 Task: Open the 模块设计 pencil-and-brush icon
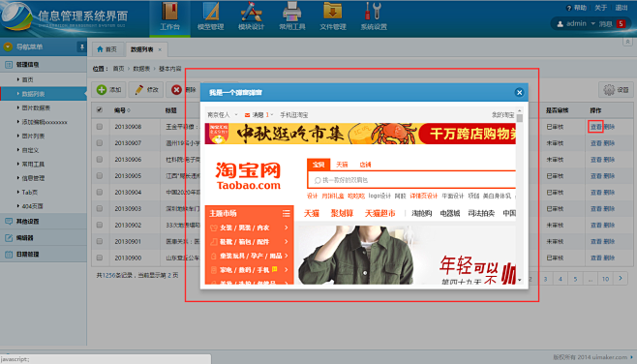[x=251, y=12]
